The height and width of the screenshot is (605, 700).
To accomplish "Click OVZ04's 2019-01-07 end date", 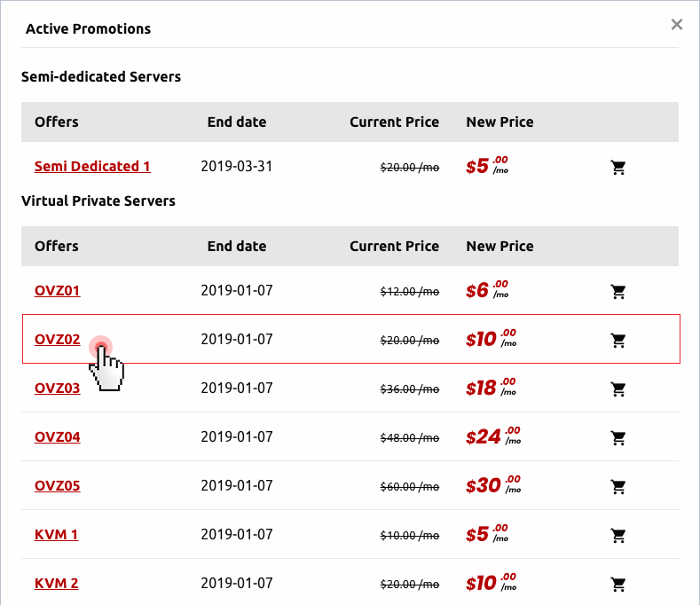I will coord(237,436).
